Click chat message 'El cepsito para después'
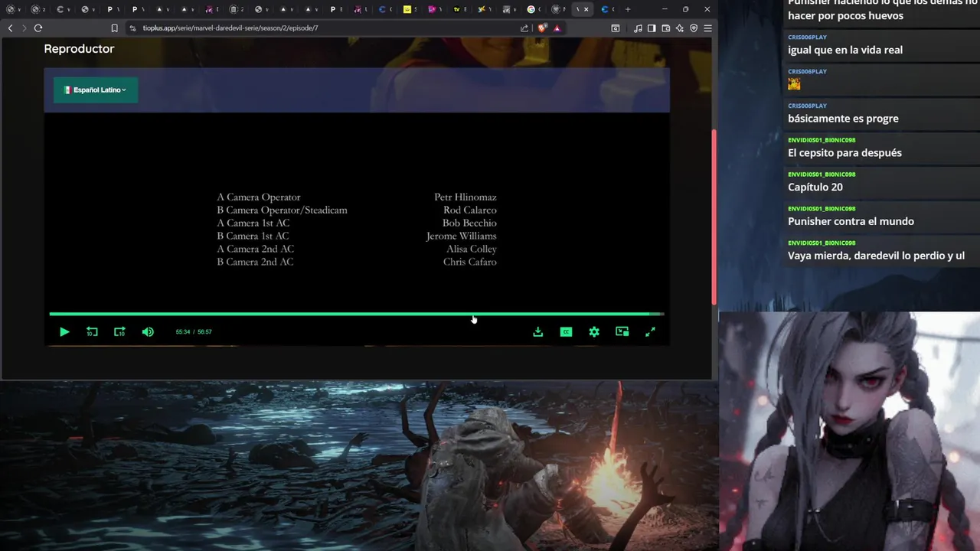980x551 pixels. coord(844,153)
